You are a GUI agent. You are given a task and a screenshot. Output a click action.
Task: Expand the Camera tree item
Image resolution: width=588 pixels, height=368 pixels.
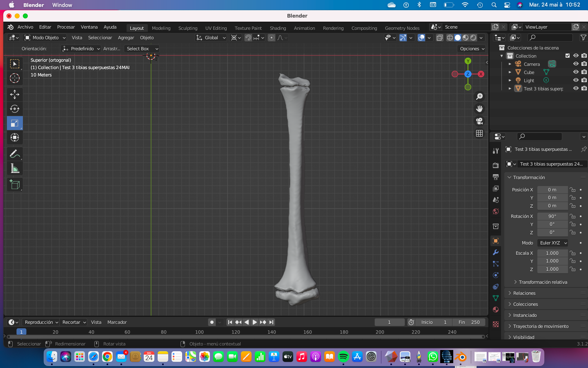[510, 64]
